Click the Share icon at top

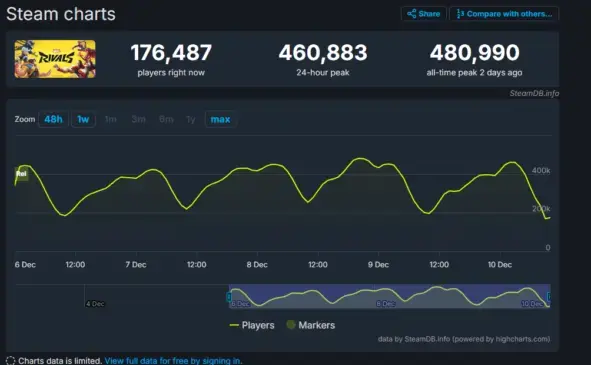pos(412,14)
